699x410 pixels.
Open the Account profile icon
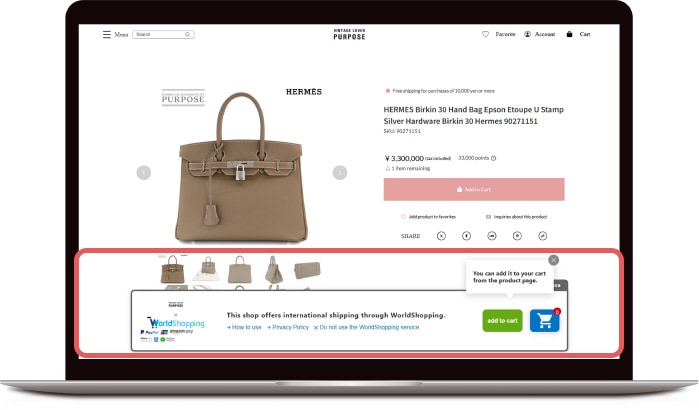[527, 34]
